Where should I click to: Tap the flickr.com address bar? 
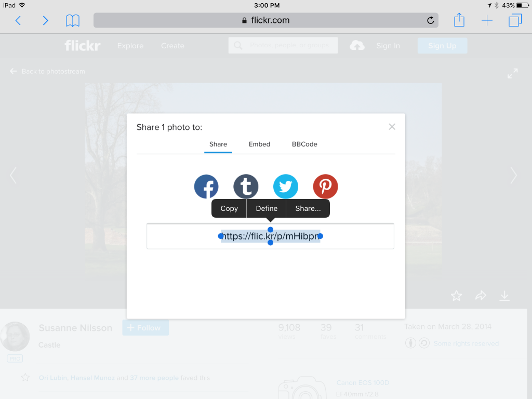pos(266,20)
